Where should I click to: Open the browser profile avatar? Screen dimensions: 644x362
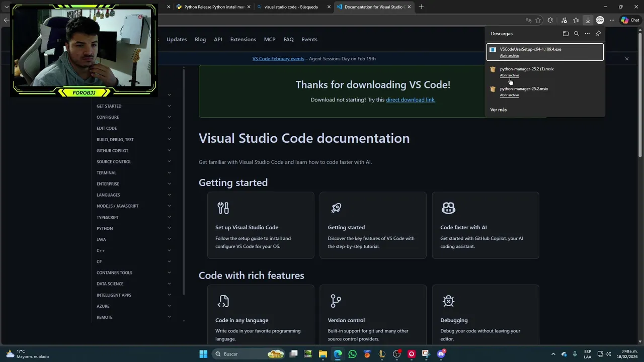(x=600, y=20)
